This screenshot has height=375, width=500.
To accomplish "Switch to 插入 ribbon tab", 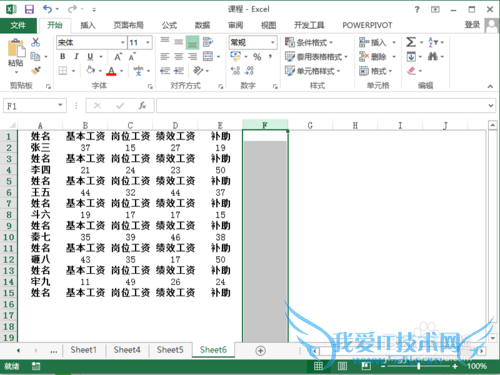I will [88, 25].
